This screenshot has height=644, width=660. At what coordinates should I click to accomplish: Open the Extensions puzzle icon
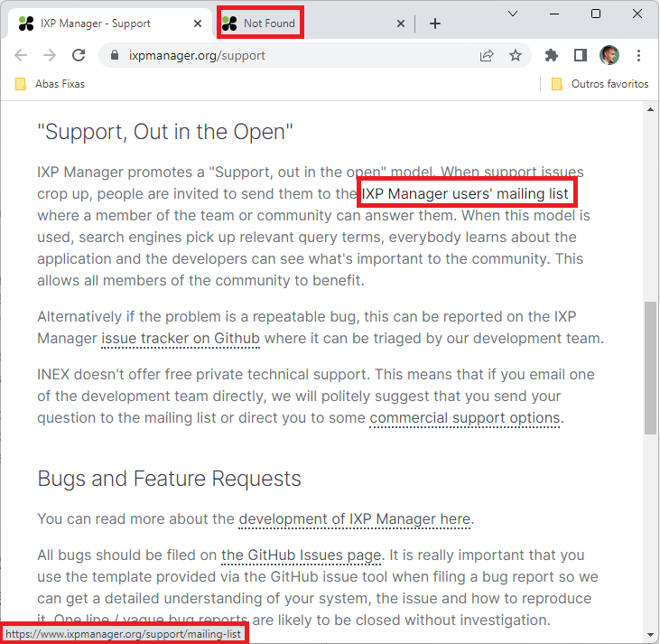pyautogui.click(x=552, y=55)
